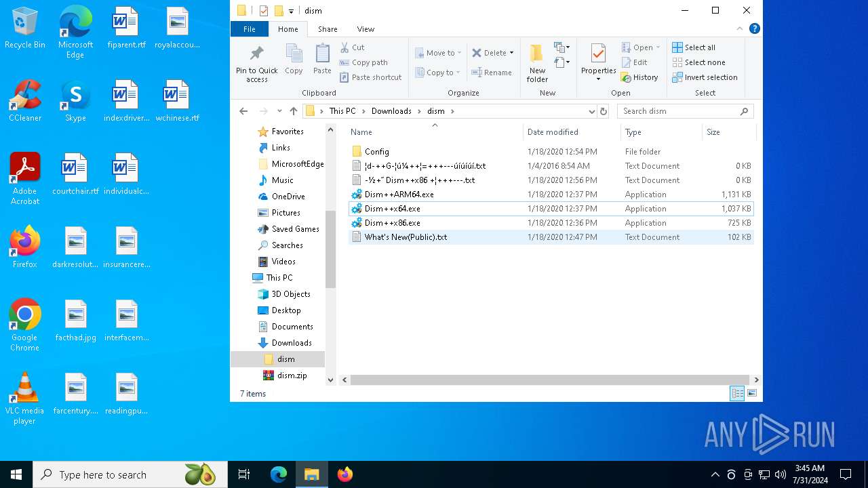Click Select all
868x488 pixels.
tap(694, 47)
